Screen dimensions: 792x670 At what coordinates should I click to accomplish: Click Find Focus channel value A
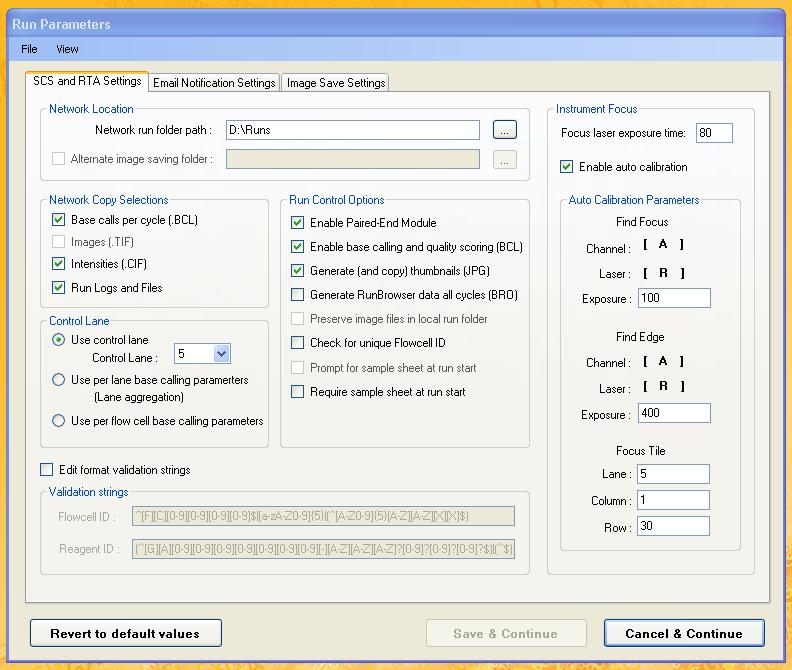663,245
